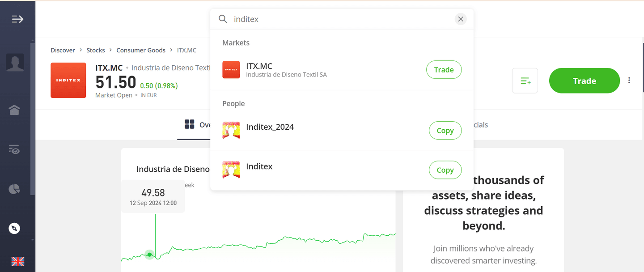Open the three-dot more options menu
The height and width of the screenshot is (272, 644).
pos(629,81)
